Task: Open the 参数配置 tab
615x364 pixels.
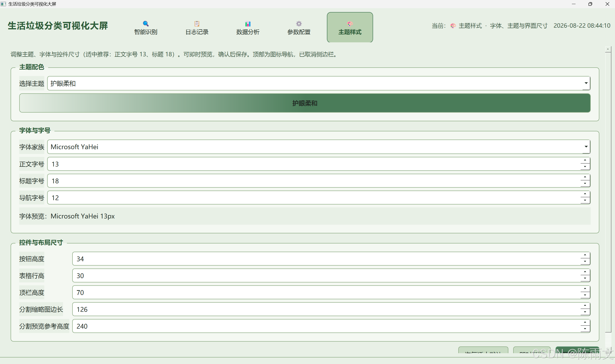Action: point(299,27)
